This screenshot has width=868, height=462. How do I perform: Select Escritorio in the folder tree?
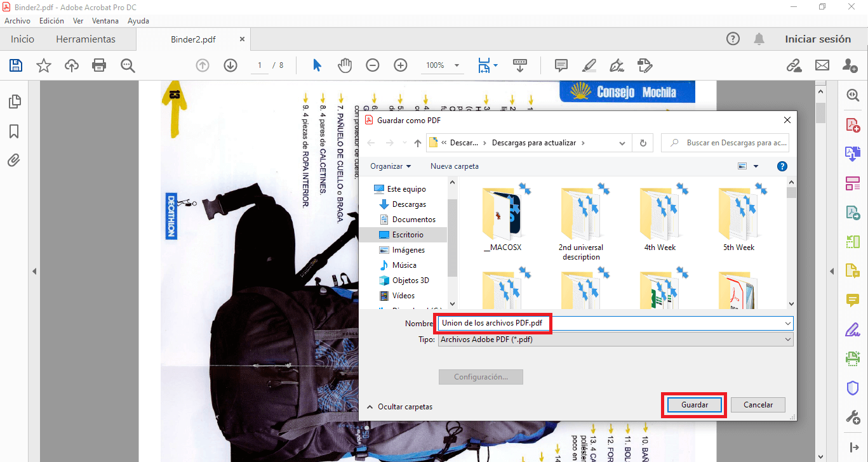[x=407, y=235]
